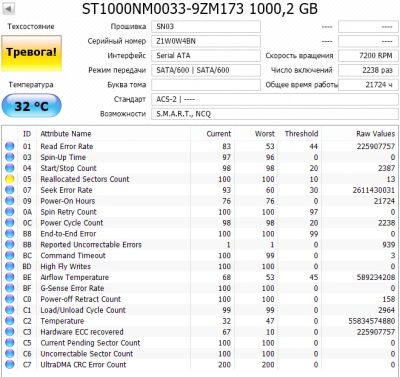Click the Attribute Name column header

tap(66, 134)
